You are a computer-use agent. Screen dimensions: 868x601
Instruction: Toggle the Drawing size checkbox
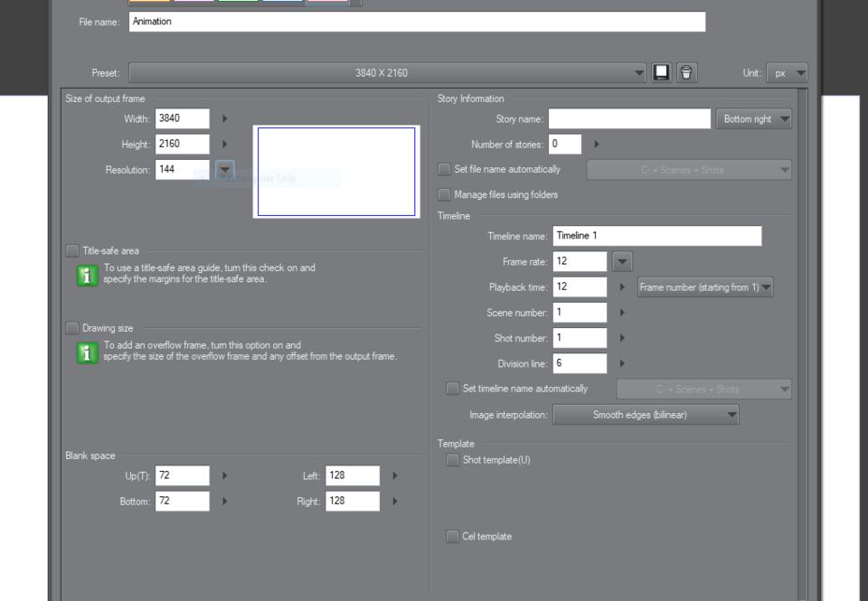click(72, 328)
